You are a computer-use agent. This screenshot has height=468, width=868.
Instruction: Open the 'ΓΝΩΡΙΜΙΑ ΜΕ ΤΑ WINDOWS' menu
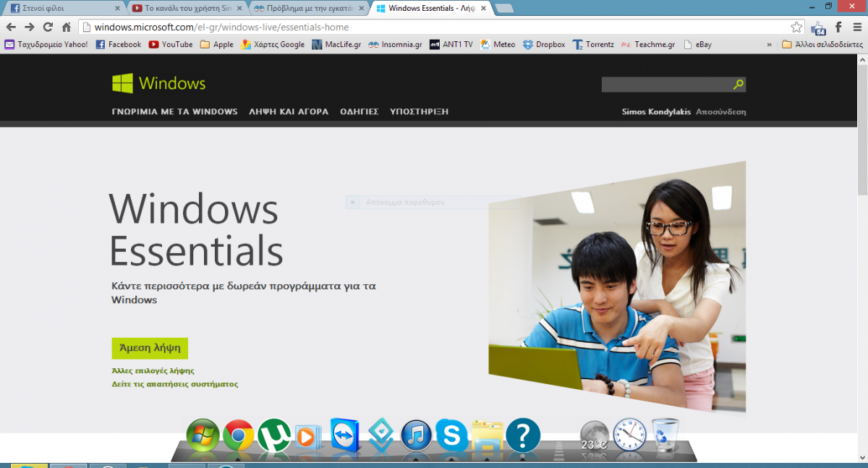coord(174,111)
